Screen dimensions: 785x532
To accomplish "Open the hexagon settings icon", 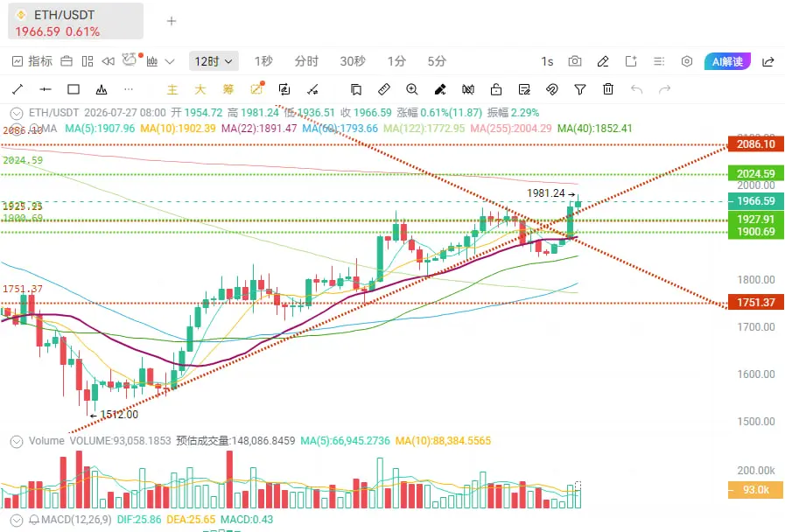I will (687, 61).
